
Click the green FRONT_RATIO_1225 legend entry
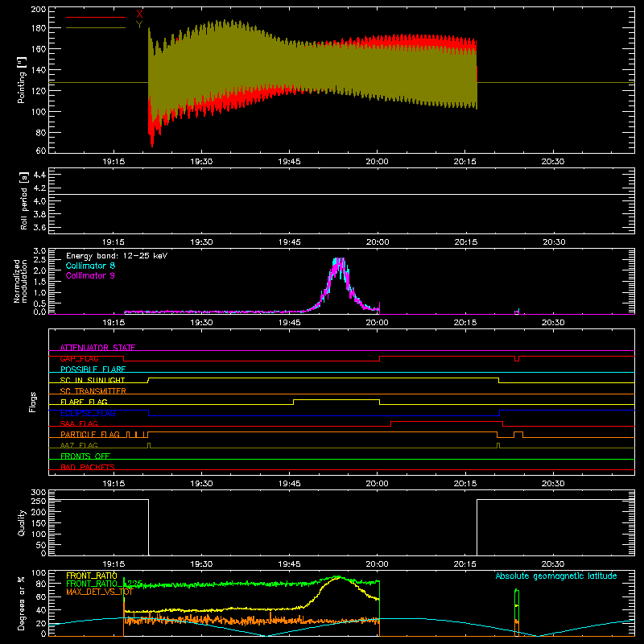(x=104, y=584)
